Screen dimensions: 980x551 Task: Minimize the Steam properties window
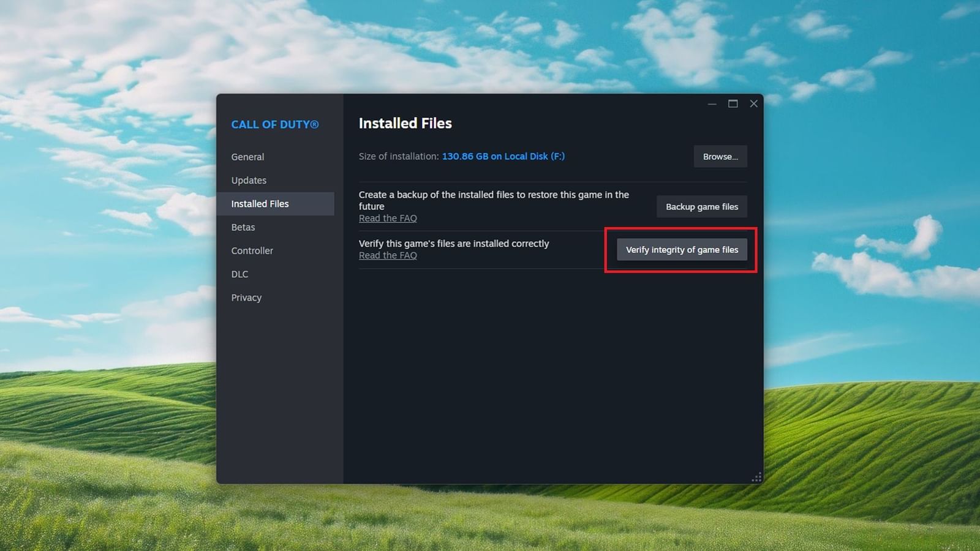pyautogui.click(x=712, y=104)
